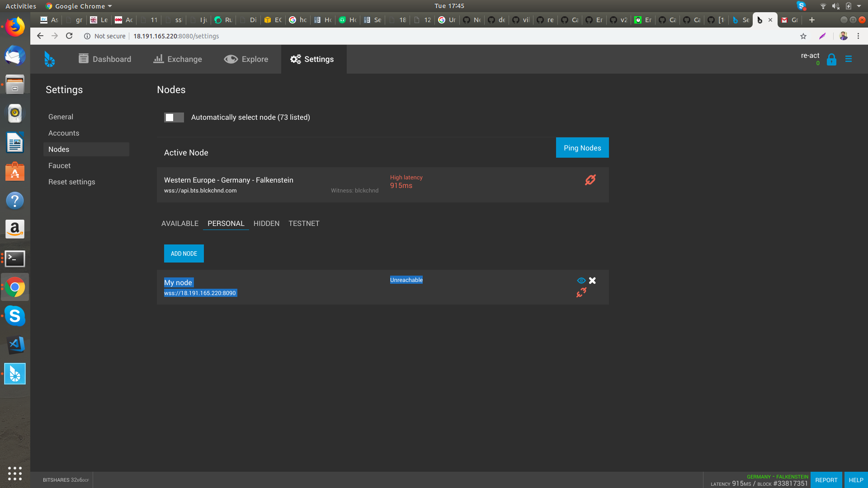
Task: Click the re-act account name
Action: pyautogui.click(x=810, y=56)
